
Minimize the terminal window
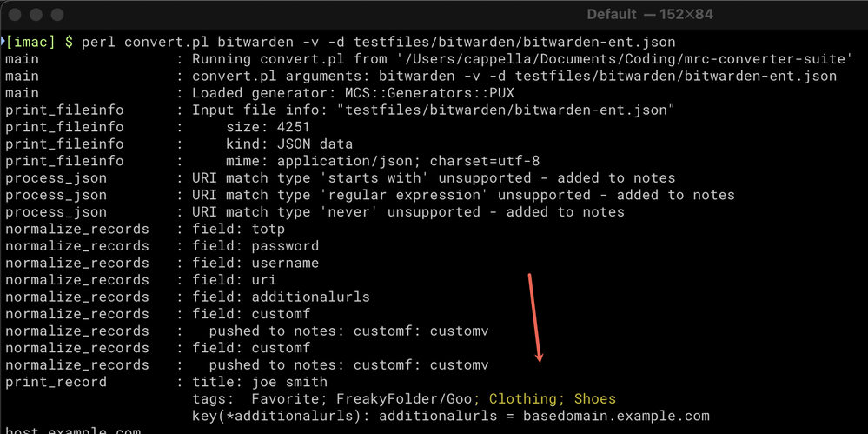click(36, 15)
